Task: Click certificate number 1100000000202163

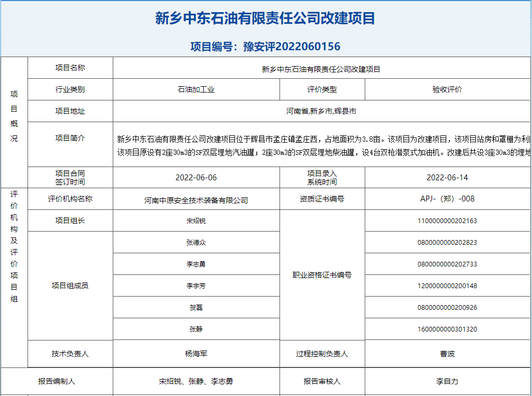Action: click(x=447, y=221)
